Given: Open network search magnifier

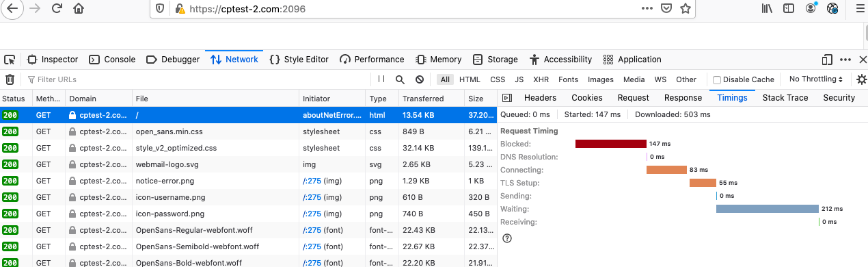Looking at the screenshot, I should coord(401,79).
